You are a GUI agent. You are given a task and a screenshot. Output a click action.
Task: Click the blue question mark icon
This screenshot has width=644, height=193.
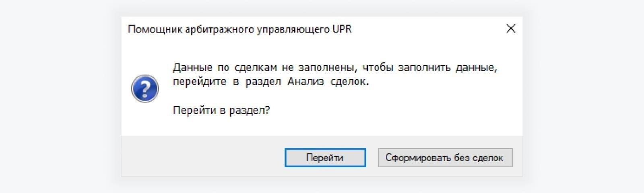pyautogui.click(x=145, y=88)
